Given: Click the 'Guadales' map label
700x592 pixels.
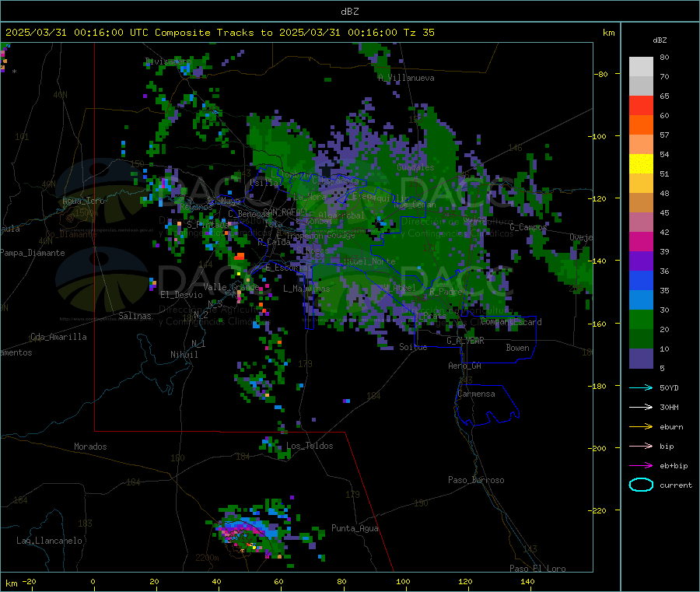Looking at the screenshot, I should tap(415, 167).
